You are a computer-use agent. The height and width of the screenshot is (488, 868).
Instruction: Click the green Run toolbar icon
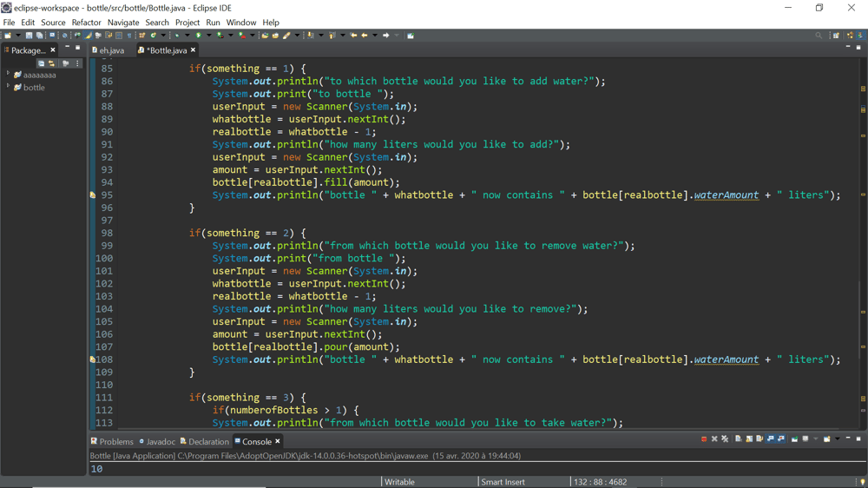click(x=198, y=36)
